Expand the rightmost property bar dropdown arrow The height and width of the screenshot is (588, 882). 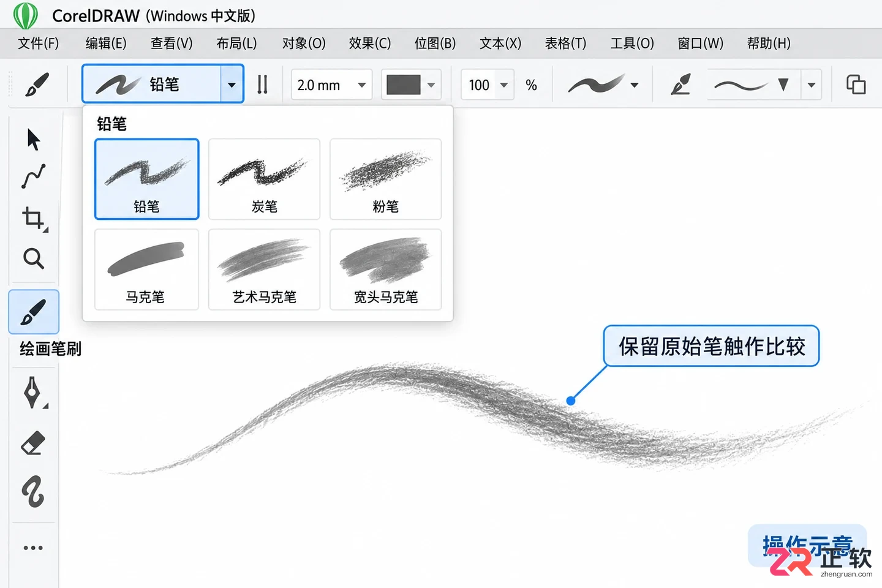coord(812,85)
